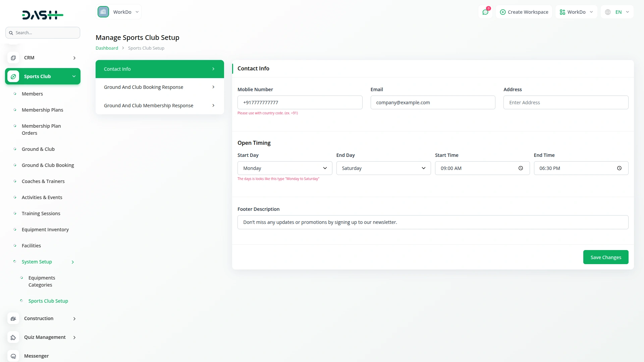The width and height of the screenshot is (644, 362).
Task: Open the Start Day dropdown
Action: tap(284, 168)
